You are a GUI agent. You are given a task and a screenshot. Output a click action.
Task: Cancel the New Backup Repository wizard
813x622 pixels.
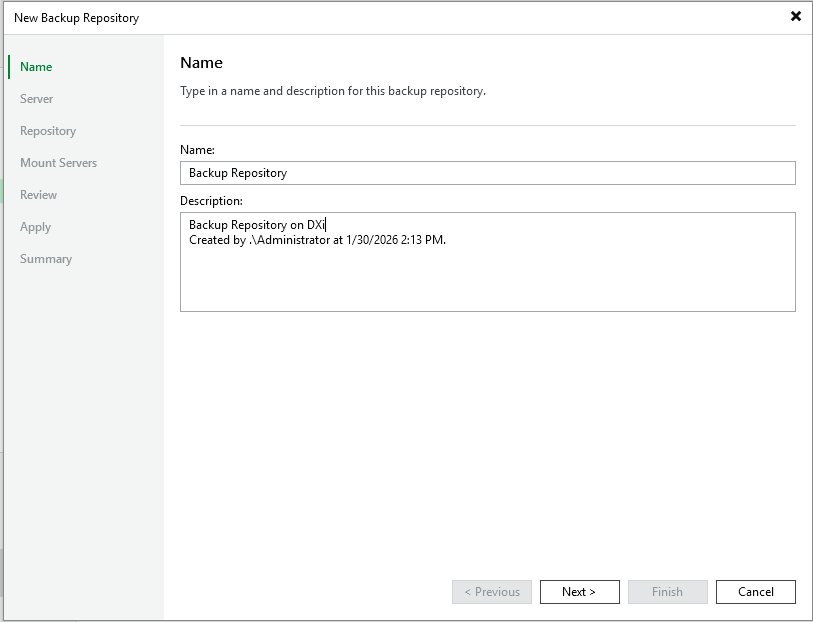pos(755,592)
